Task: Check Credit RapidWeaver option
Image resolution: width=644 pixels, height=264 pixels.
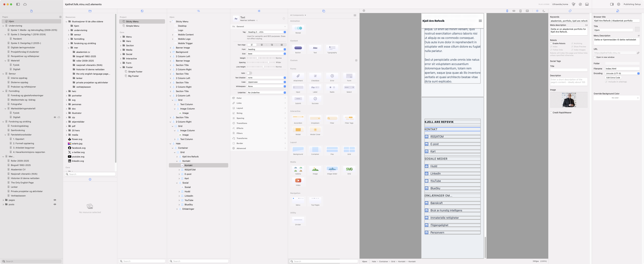Action: (551, 113)
